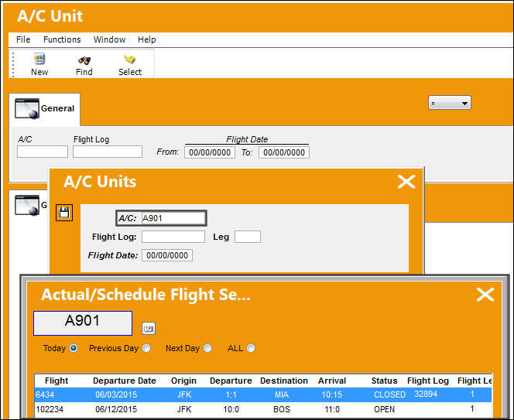514x420 pixels.
Task: Click the calendar icon next to A901
Action: pyautogui.click(x=149, y=328)
